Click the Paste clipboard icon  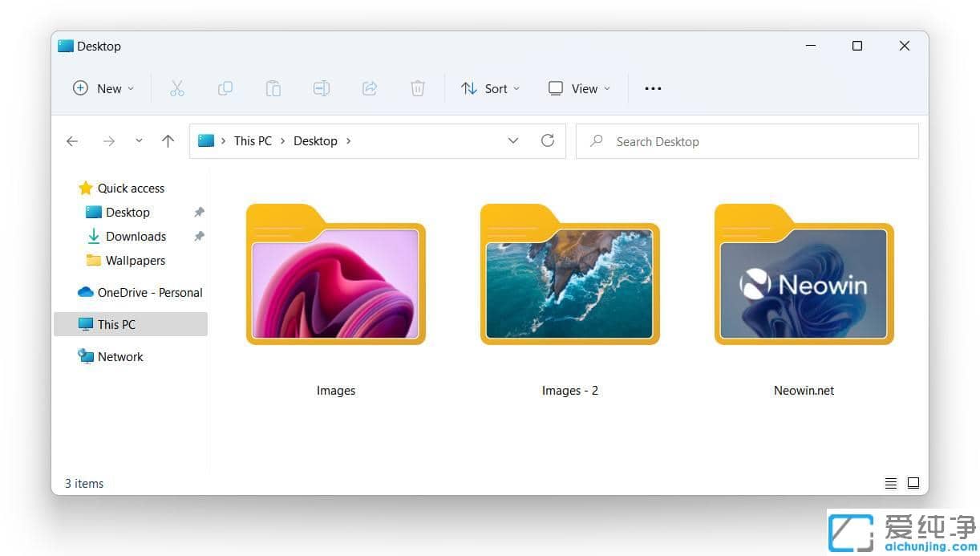(273, 88)
